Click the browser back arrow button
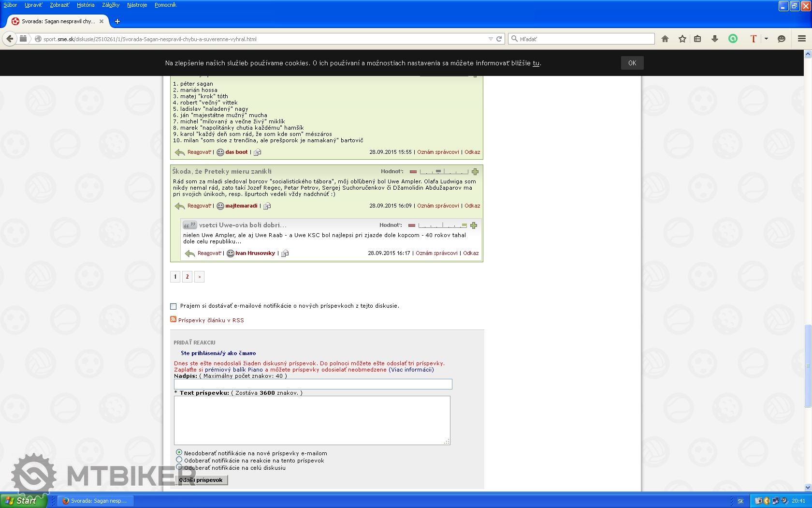 point(10,39)
